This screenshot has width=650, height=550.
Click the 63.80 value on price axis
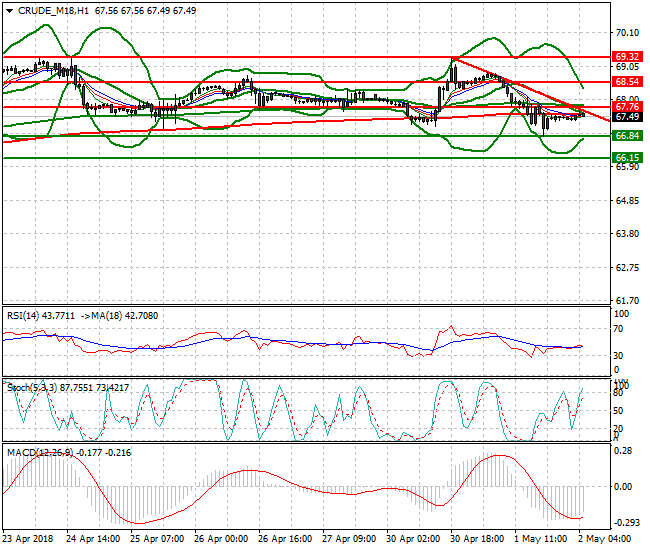pyautogui.click(x=627, y=234)
